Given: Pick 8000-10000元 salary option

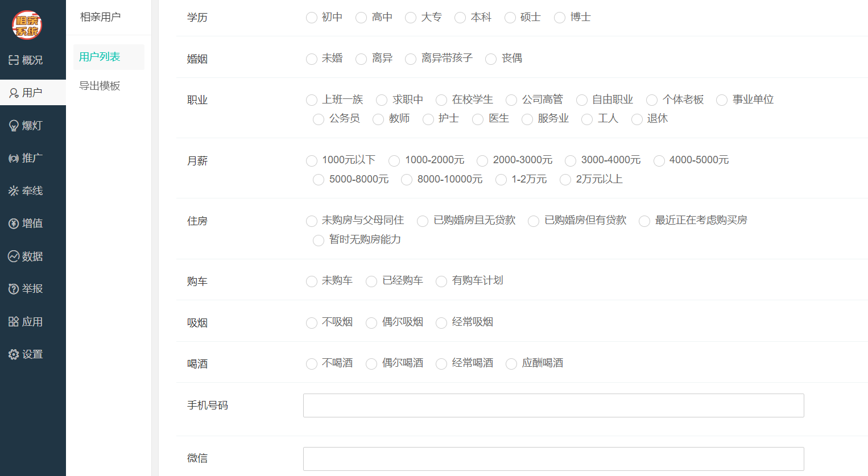Looking at the screenshot, I should [407, 180].
